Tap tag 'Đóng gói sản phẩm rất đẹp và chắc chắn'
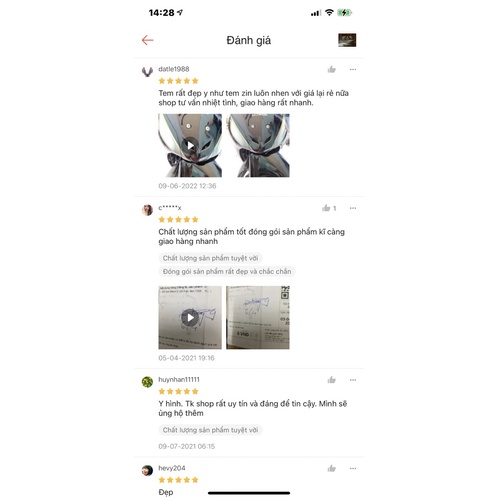This screenshot has height=499, width=499. (227, 272)
